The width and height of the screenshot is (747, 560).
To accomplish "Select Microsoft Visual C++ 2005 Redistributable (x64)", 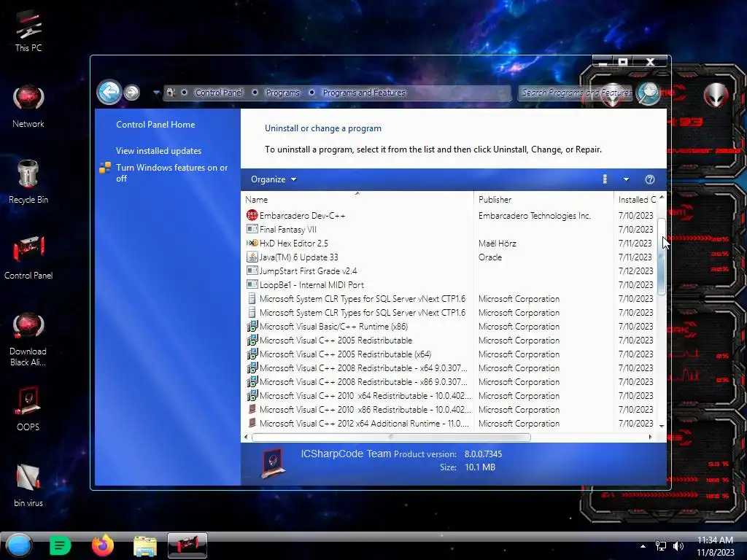I will [x=345, y=354].
